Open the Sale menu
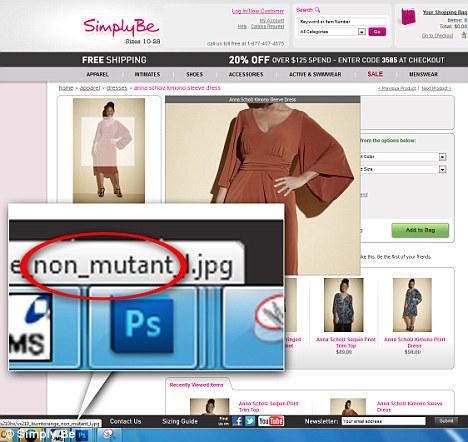 click(375, 74)
